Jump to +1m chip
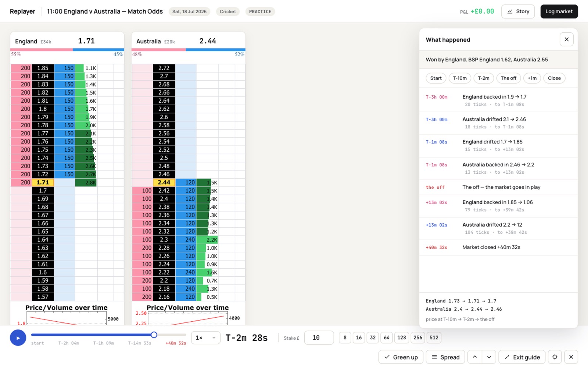Screen dimensions: 588x368 click(532, 78)
